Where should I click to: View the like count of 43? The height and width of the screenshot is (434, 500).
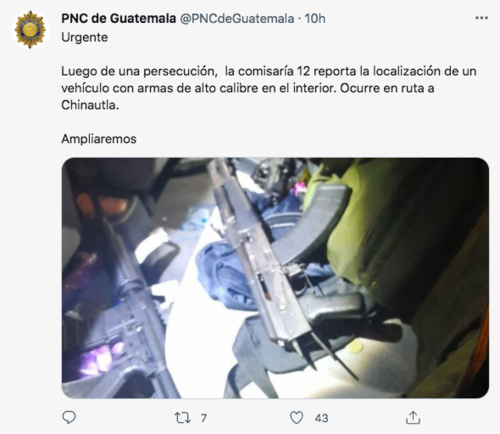point(321,418)
